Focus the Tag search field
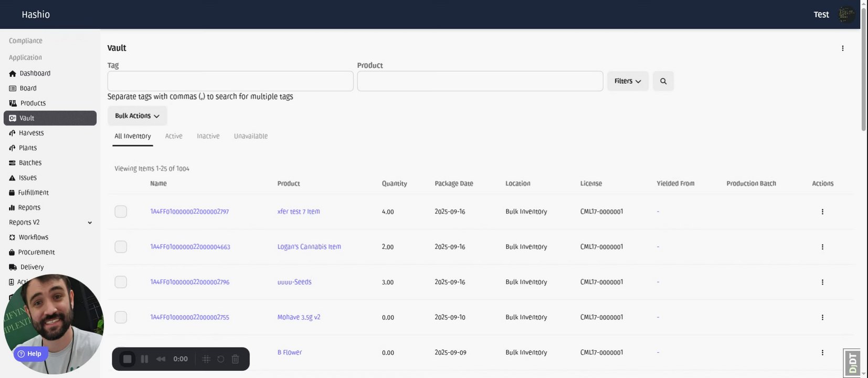This screenshot has height=378, width=868. pyautogui.click(x=230, y=81)
